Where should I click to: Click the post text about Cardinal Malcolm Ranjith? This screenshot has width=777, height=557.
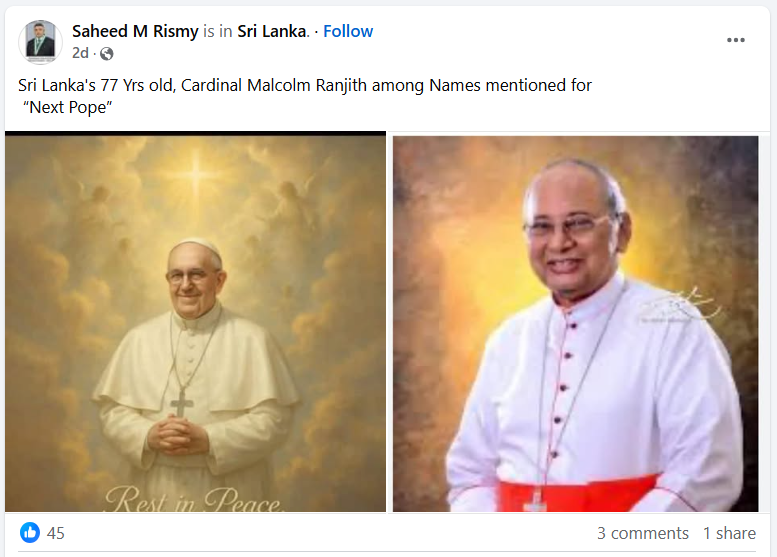pyautogui.click(x=305, y=85)
